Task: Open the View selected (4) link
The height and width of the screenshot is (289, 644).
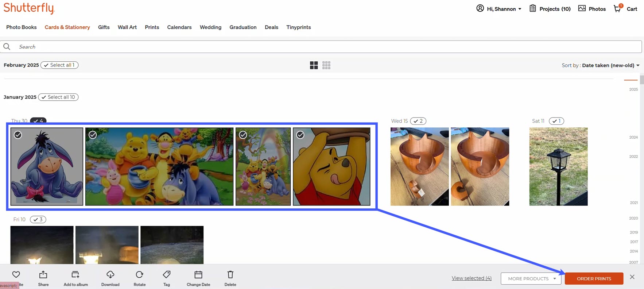Action: tap(472, 278)
